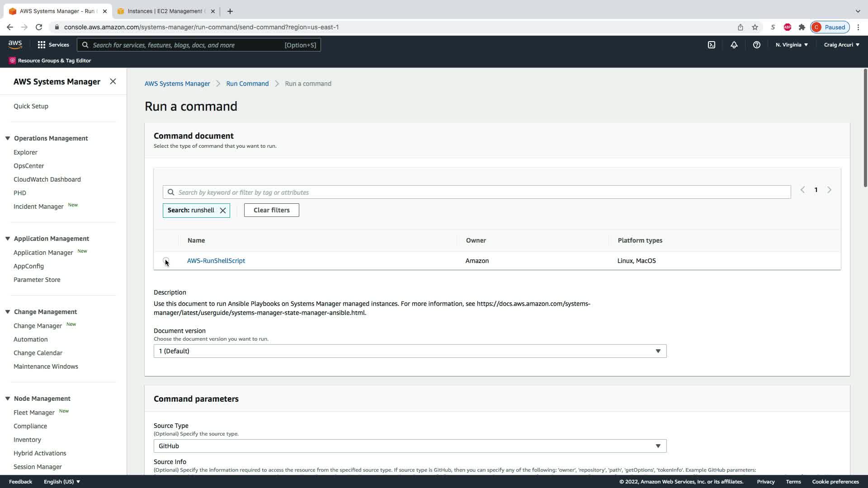Remove the 'Search: runshell' filter chip
The image size is (868, 488).
[223, 211]
